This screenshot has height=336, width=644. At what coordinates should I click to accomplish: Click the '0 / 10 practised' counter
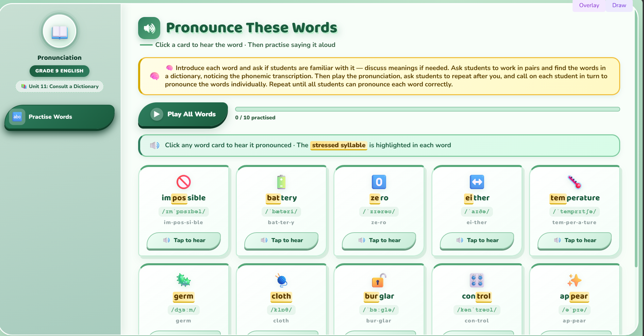[255, 118]
